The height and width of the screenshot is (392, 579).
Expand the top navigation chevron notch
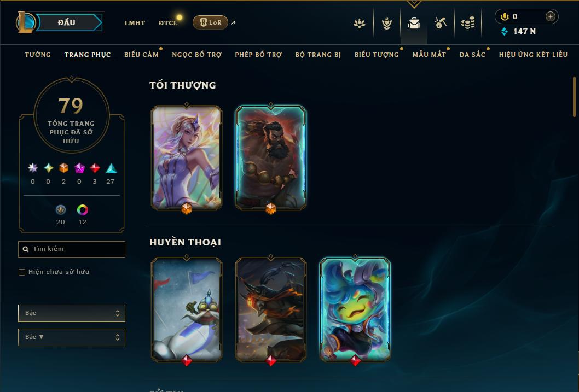[x=414, y=4]
